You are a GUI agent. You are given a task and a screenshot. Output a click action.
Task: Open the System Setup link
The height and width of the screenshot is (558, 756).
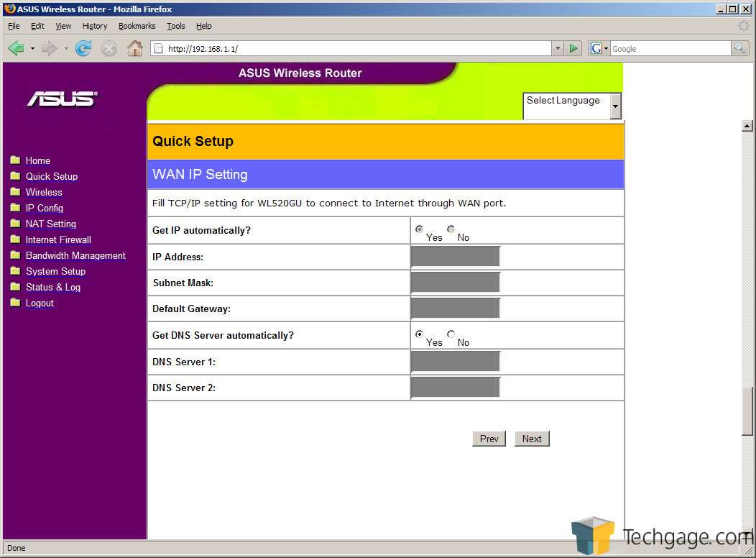coord(55,272)
